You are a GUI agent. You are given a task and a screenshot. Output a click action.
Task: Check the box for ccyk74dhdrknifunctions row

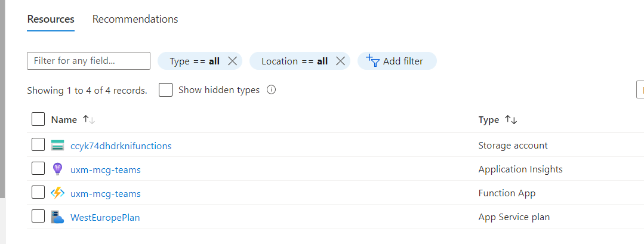coord(38,145)
